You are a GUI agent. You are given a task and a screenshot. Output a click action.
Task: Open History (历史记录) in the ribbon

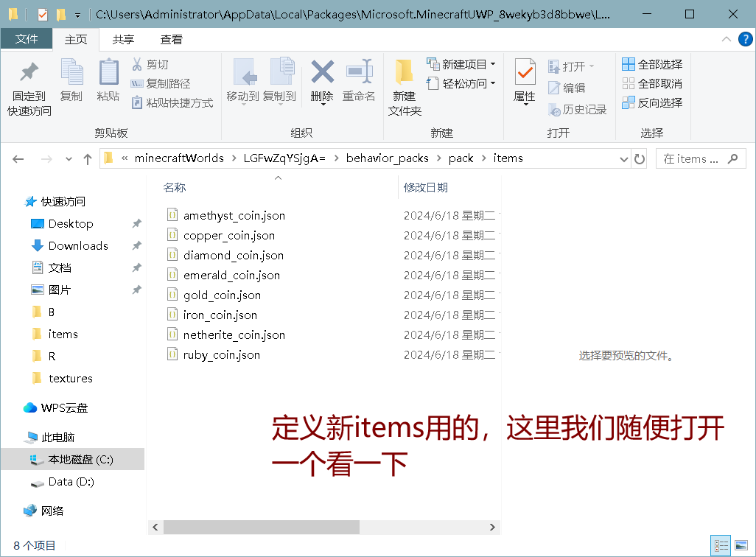577,110
